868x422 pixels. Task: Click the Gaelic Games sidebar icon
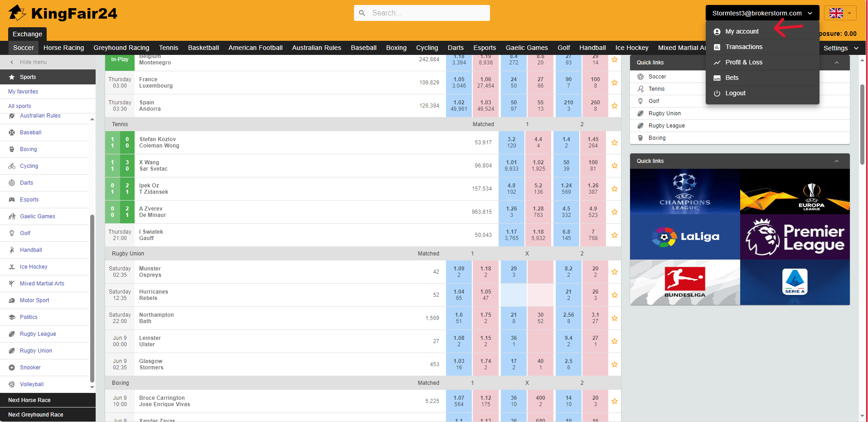12,216
